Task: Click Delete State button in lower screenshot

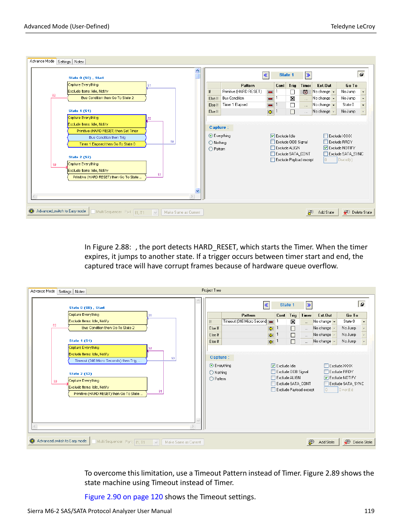Action: pyautogui.click(x=359, y=442)
